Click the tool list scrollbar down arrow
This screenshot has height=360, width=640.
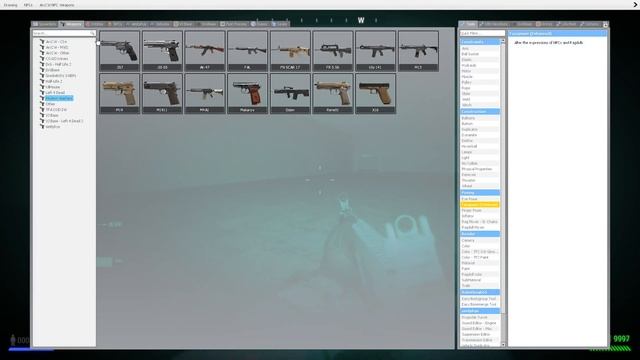(502, 345)
